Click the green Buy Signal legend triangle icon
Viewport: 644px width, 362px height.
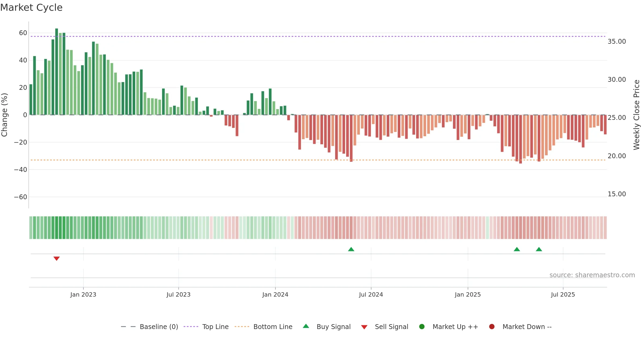(x=306, y=326)
